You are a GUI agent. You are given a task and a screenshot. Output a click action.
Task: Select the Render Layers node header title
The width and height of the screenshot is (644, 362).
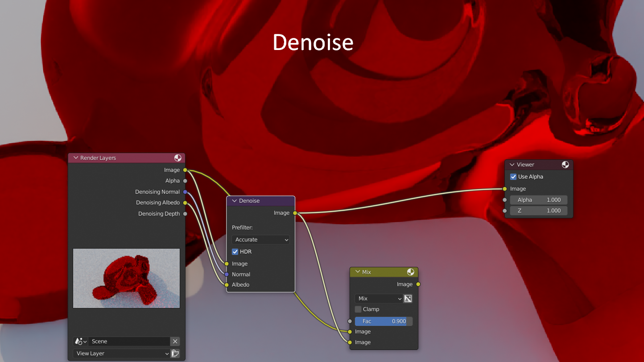pos(98,158)
